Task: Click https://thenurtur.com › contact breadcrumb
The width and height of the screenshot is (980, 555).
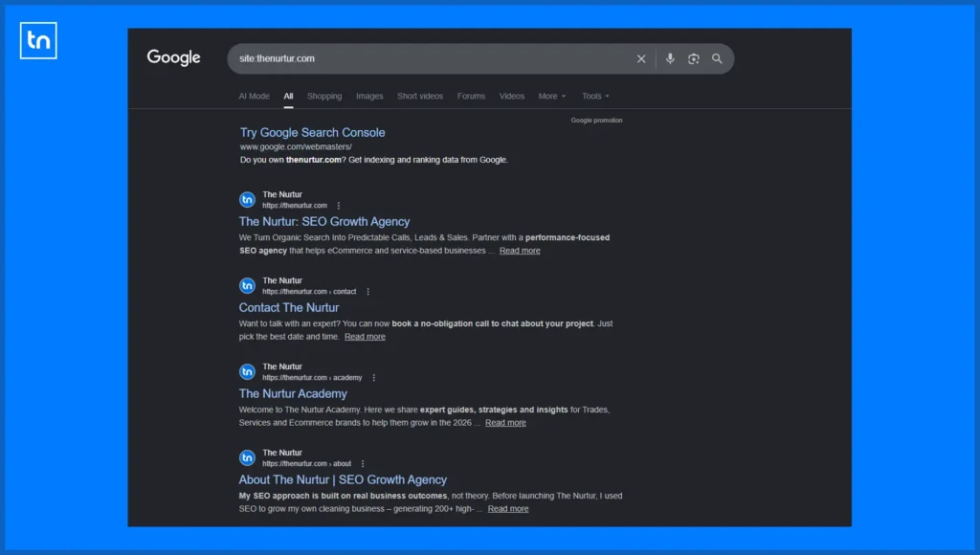Action: [309, 292]
